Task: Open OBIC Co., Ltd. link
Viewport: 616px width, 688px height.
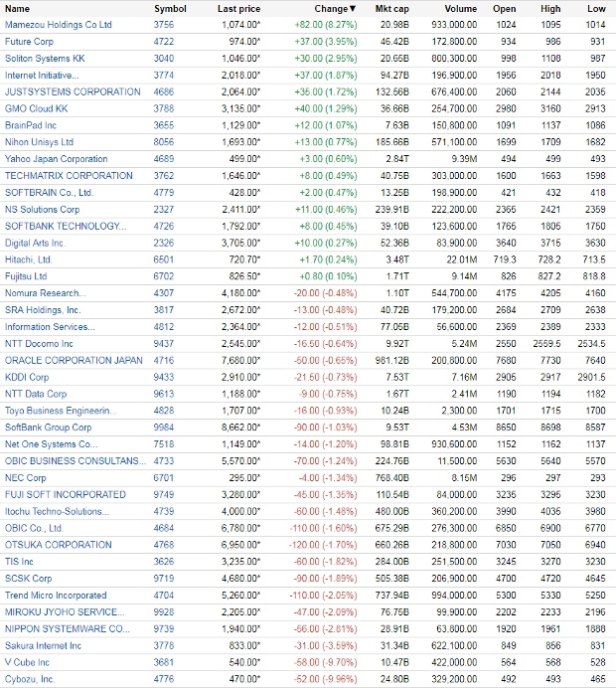Action: click(x=34, y=528)
